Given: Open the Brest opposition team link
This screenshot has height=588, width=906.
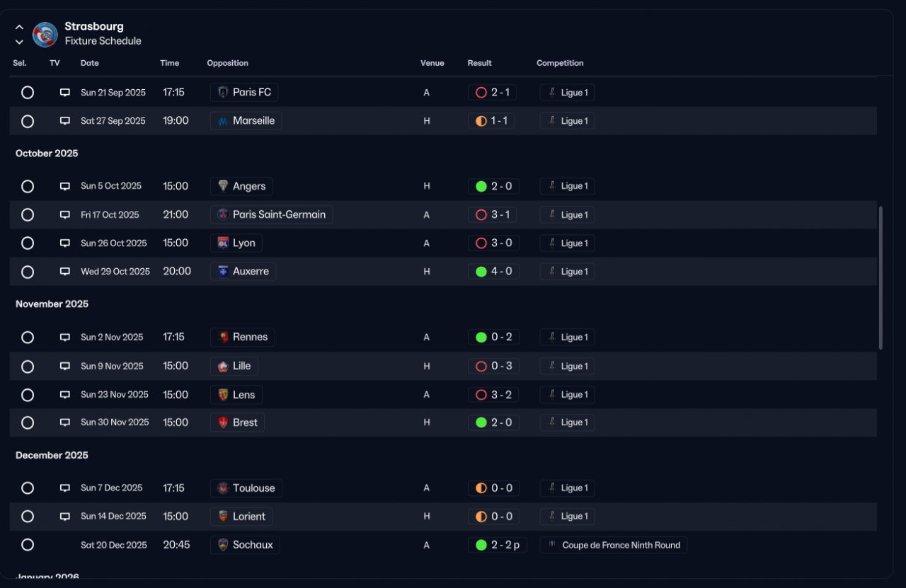Looking at the screenshot, I should pyautogui.click(x=237, y=422).
